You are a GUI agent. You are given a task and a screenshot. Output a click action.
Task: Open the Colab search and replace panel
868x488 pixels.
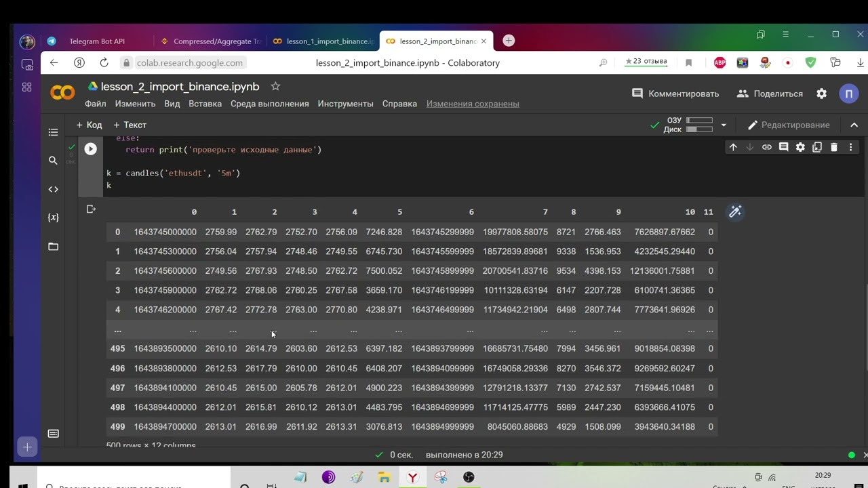click(x=54, y=161)
